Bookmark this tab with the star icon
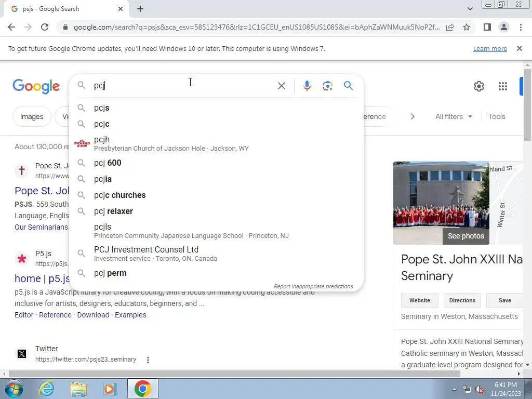532x399 pixels. [x=467, y=27]
